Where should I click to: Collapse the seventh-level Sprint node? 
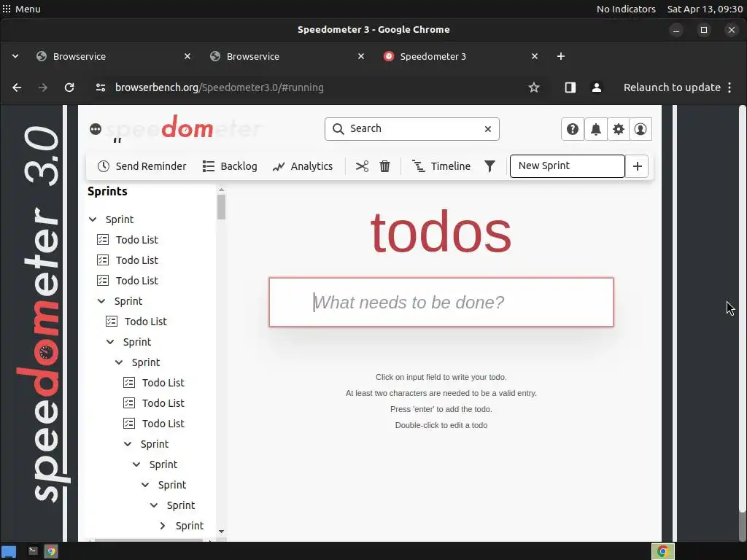pyautogui.click(x=145, y=485)
